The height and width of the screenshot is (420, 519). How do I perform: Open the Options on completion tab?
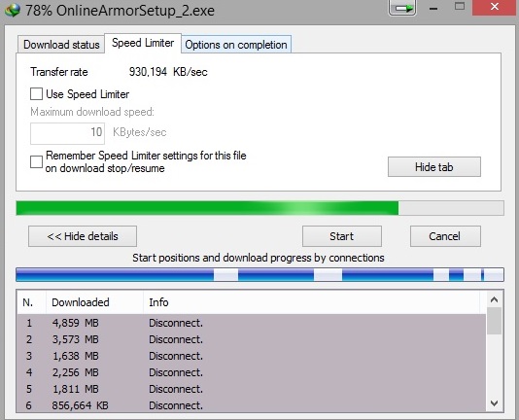(236, 45)
